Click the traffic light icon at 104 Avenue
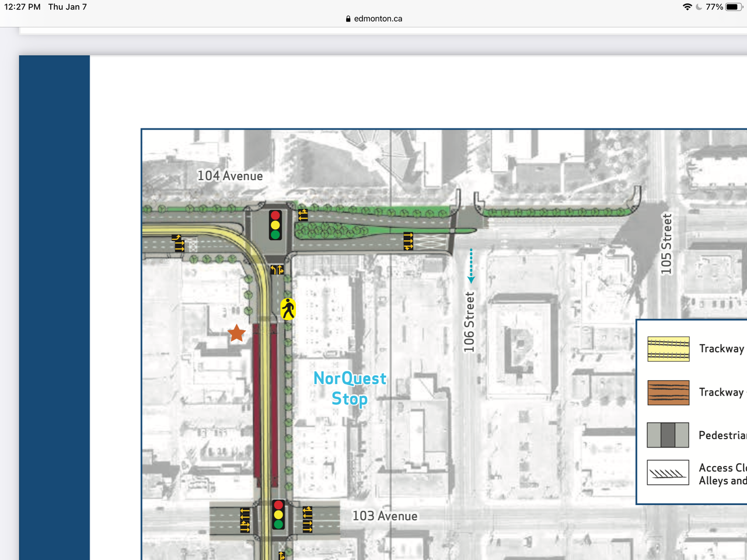This screenshot has width=747, height=560. (x=275, y=225)
